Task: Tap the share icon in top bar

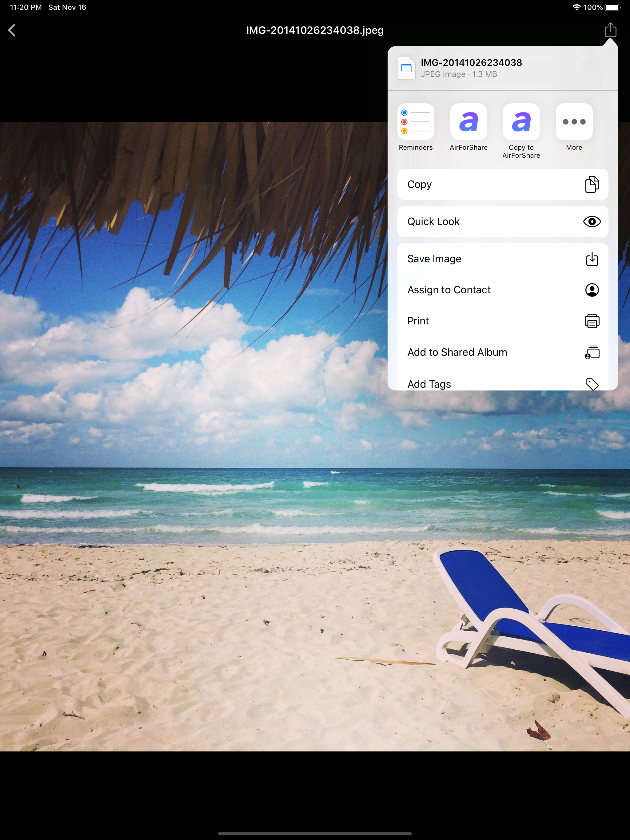Action: [x=610, y=30]
